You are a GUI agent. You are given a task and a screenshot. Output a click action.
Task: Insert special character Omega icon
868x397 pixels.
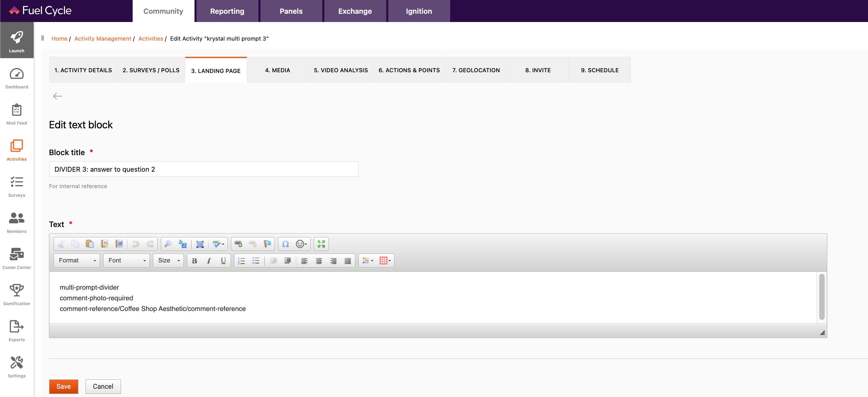click(285, 244)
